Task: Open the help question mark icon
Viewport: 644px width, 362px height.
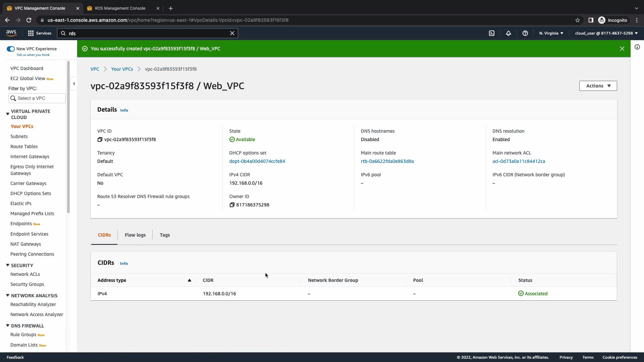Action: click(x=525, y=33)
